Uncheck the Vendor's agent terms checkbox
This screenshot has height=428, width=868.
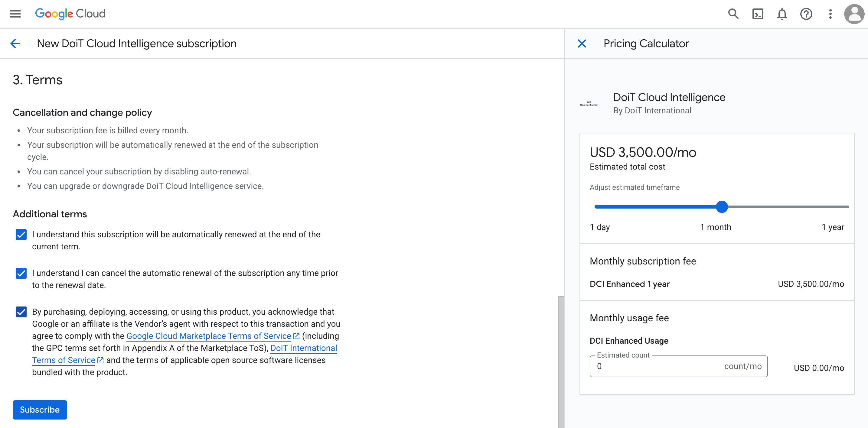click(21, 312)
